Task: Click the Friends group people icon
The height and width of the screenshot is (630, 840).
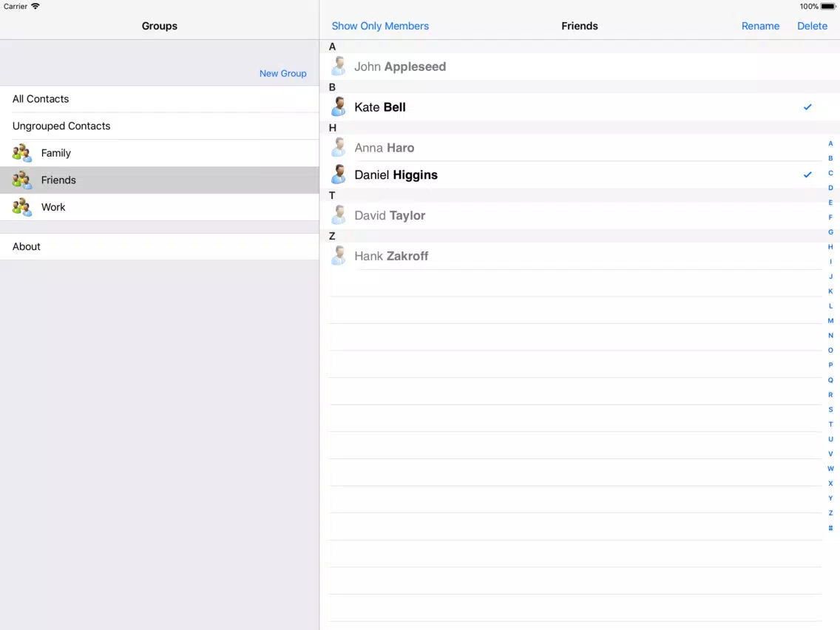Action: pyautogui.click(x=22, y=180)
